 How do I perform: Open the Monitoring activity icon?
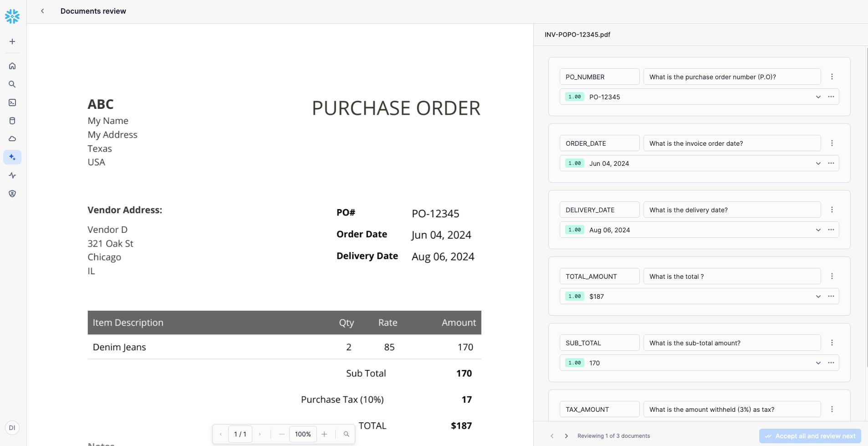12,175
